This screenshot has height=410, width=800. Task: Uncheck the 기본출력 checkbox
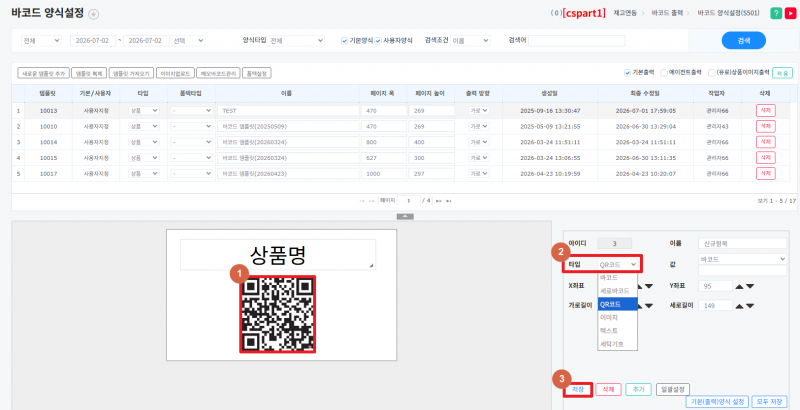[628, 73]
